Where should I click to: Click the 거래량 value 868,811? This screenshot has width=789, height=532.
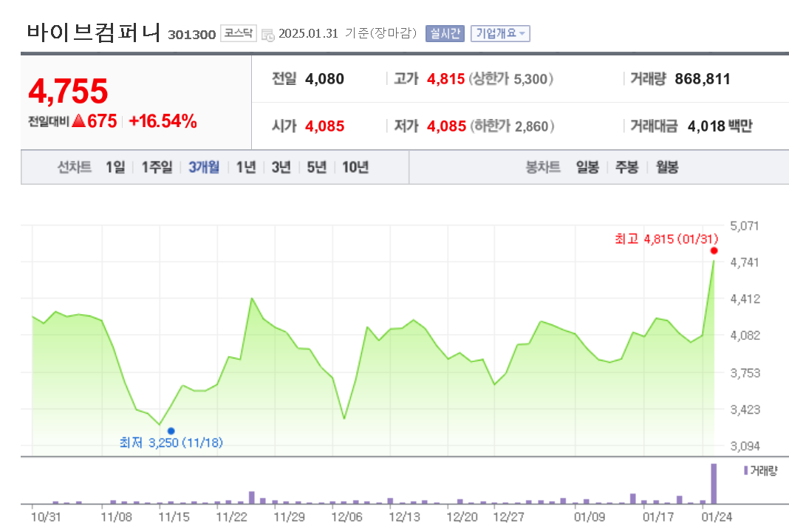click(x=703, y=79)
